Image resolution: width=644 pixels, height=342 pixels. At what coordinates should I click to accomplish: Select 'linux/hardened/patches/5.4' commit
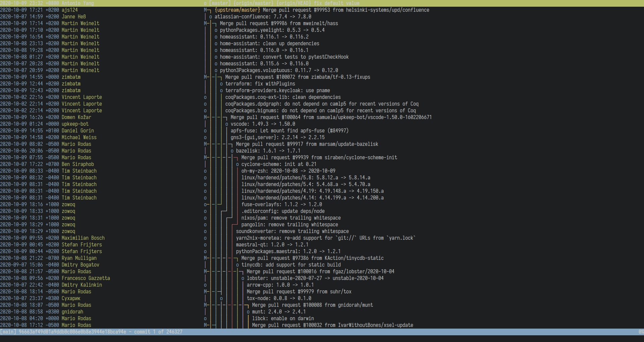click(x=322, y=184)
